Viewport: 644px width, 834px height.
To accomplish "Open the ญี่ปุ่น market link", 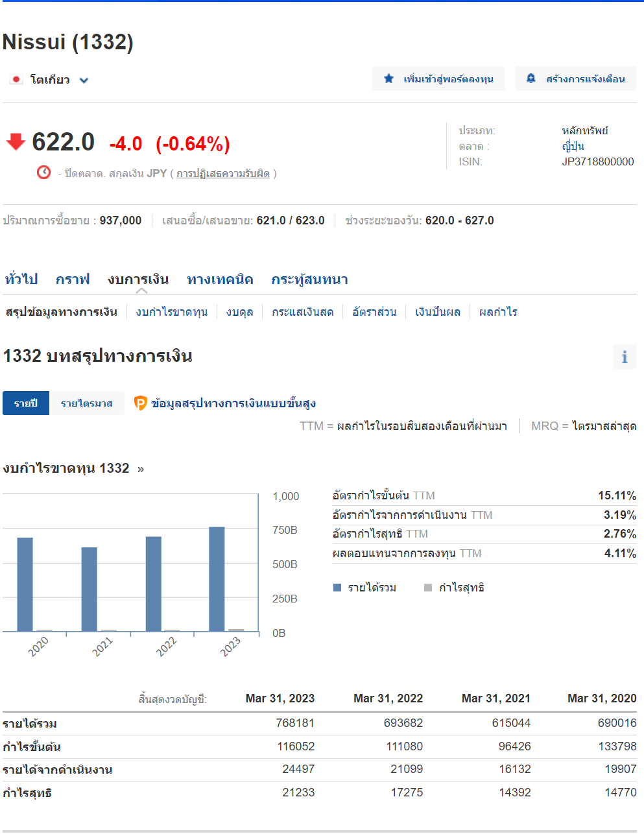I will click(x=573, y=146).
